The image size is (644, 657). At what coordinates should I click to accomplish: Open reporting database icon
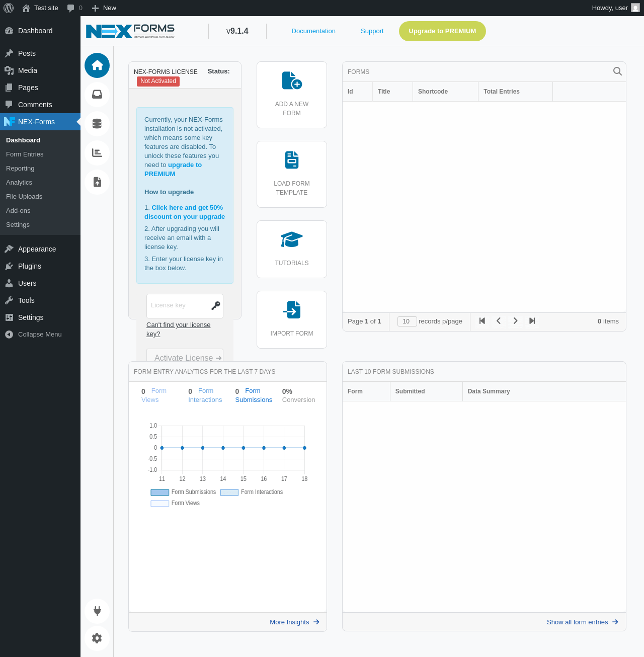(97, 124)
